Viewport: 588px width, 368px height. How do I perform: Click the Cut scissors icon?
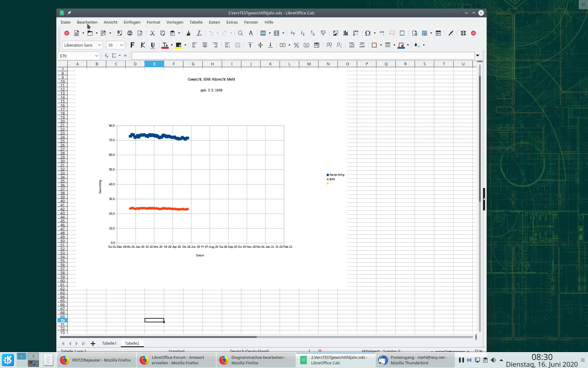coord(153,33)
